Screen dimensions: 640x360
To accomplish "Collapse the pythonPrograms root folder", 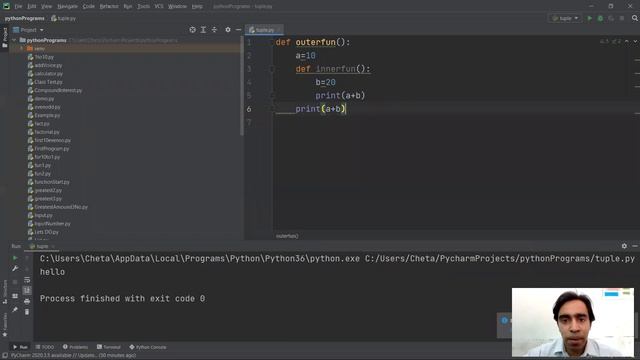I will tap(15, 40).
